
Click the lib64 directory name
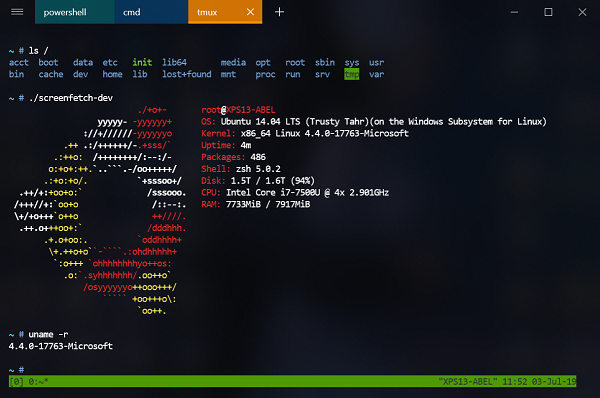point(174,62)
